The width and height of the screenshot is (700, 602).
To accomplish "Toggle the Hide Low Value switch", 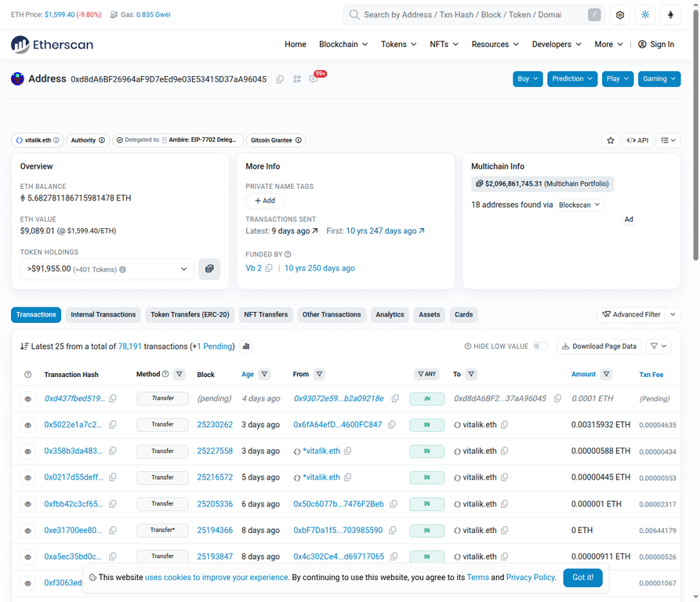I will point(540,346).
